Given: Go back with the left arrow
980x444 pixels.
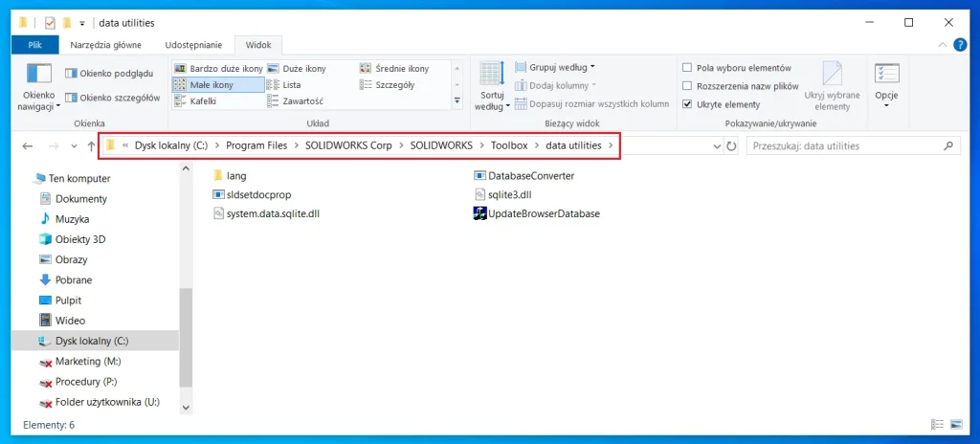Looking at the screenshot, I should pyautogui.click(x=28, y=145).
